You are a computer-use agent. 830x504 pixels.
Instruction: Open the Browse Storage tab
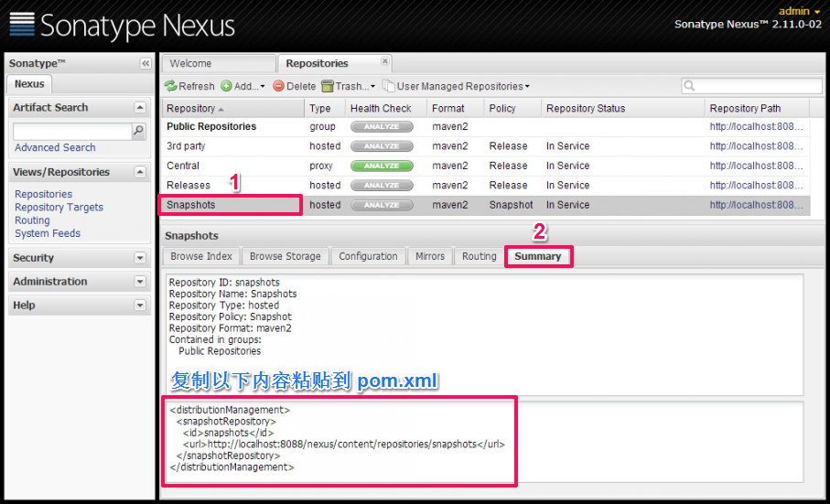(x=286, y=256)
